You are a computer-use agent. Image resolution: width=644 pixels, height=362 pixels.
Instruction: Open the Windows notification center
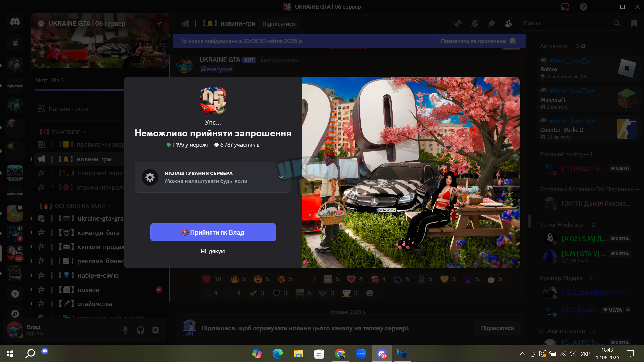click(x=630, y=354)
